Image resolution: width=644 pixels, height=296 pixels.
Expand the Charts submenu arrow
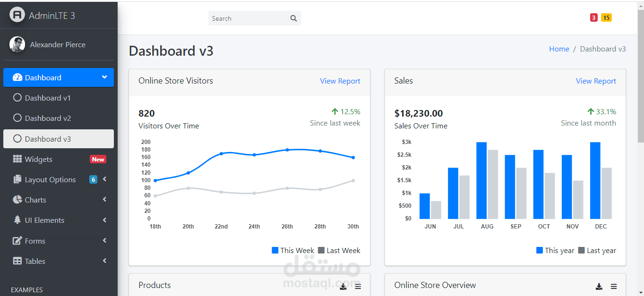(x=104, y=200)
